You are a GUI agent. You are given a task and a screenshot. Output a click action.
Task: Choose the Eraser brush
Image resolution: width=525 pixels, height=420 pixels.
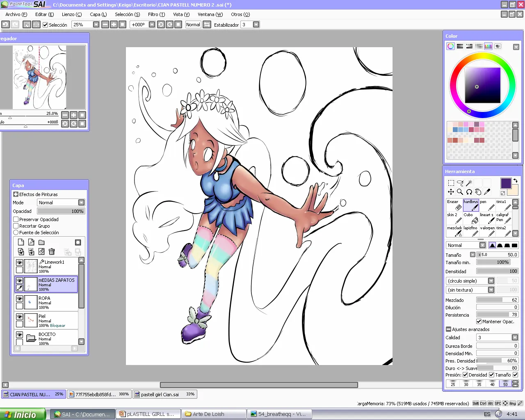click(454, 205)
